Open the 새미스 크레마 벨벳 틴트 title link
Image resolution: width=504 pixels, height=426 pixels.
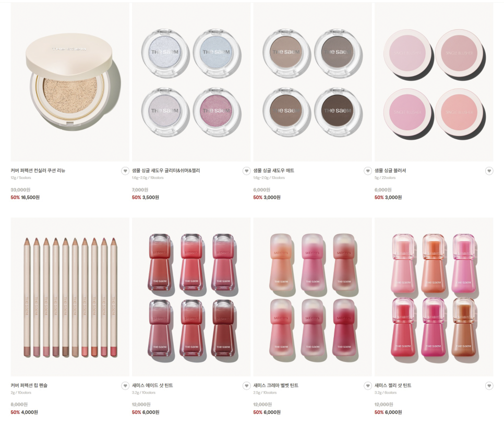pyautogui.click(x=276, y=385)
